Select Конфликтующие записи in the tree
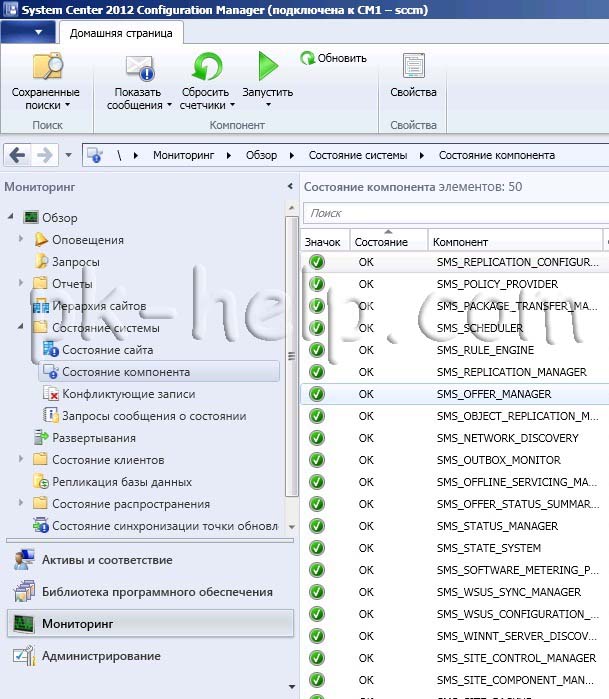Image resolution: width=609 pixels, height=699 pixels. click(128, 394)
